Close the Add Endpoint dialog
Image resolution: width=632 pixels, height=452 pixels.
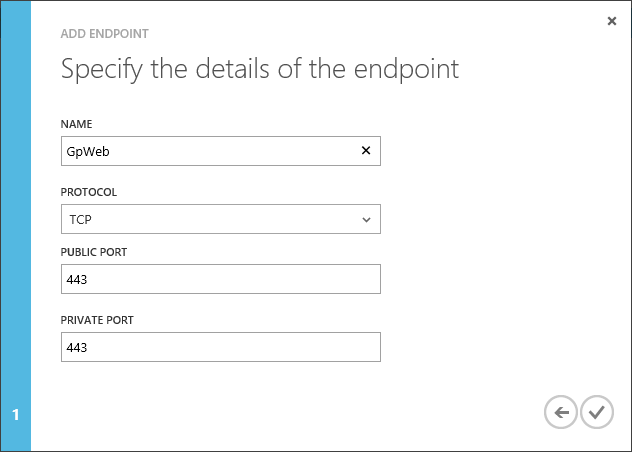[x=612, y=20]
